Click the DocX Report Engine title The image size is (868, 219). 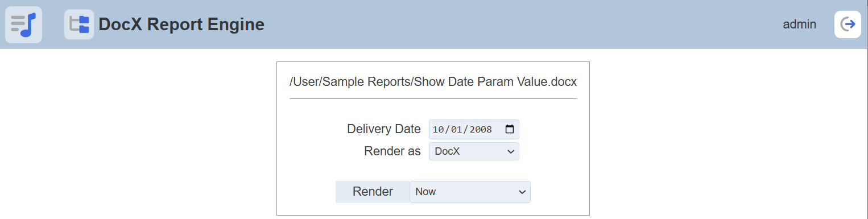tap(181, 24)
